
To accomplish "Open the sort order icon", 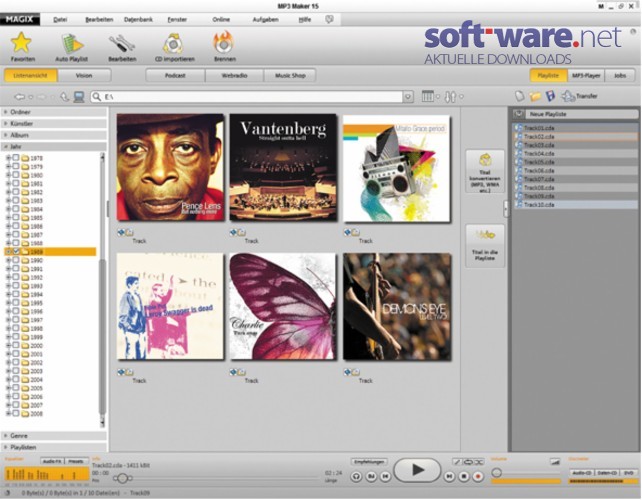I will click(x=450, y=97).
